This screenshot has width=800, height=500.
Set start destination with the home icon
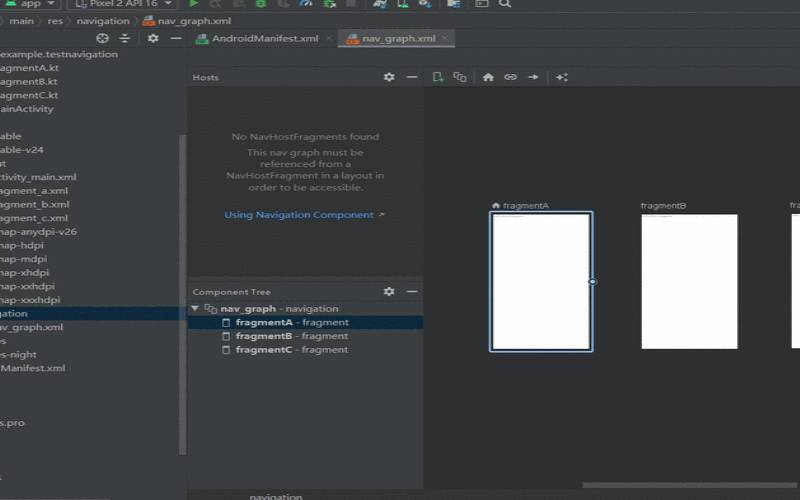pyautogui.click(x=488, y=77)
